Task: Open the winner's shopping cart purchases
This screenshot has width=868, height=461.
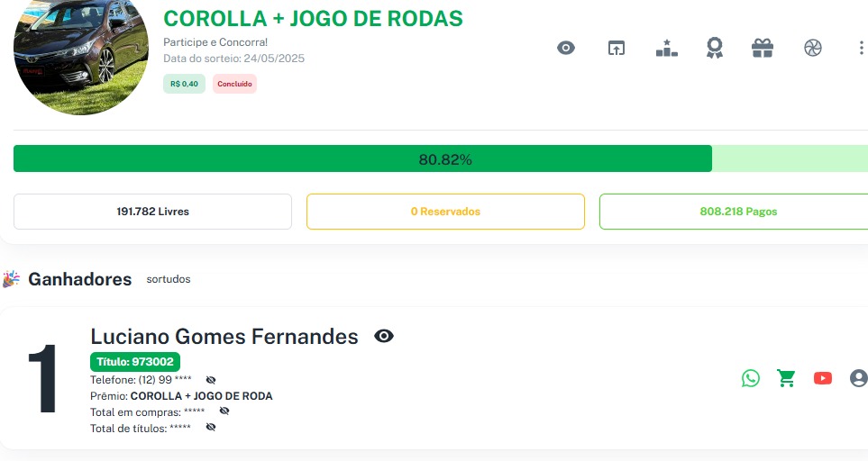Action: click(787, 378)
